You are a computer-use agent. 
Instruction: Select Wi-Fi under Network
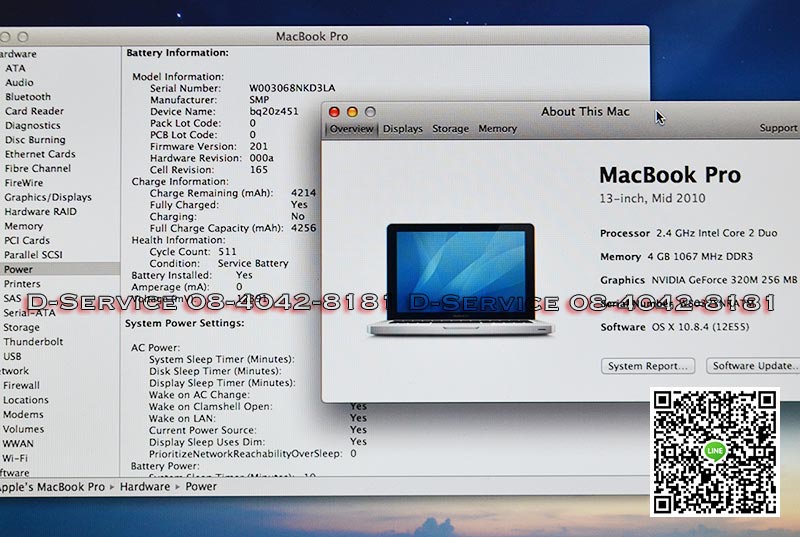15,458
